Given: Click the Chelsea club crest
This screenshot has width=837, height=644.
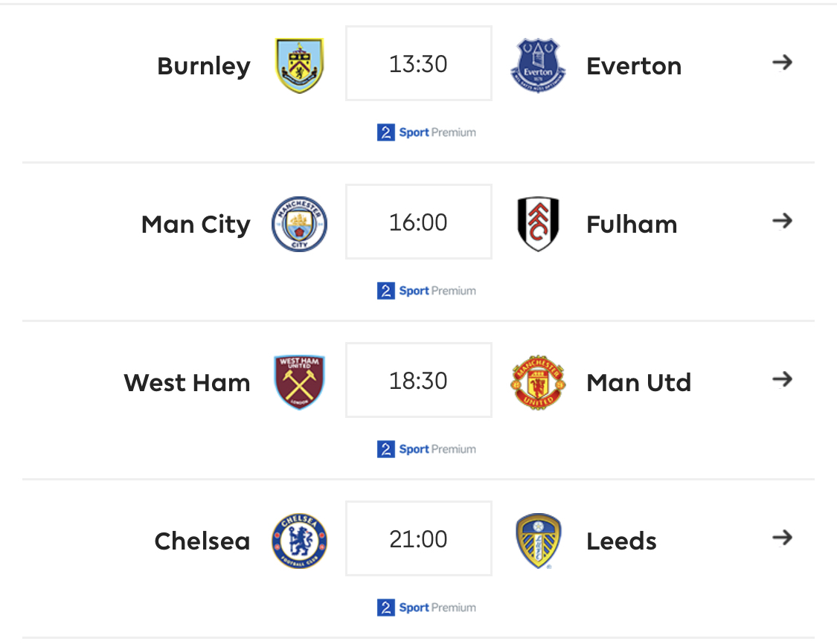Looking at the screenshot, I should 300,541.
